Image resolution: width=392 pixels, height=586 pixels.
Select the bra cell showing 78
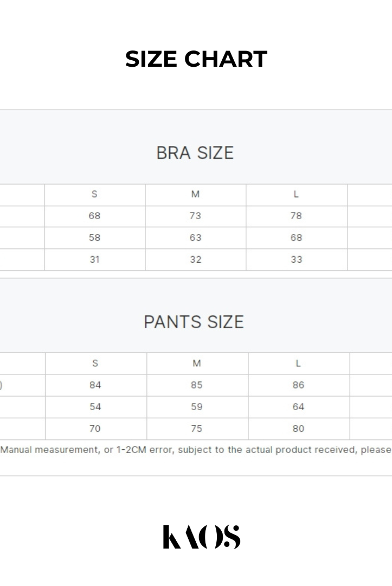click(x=296, y=216)
